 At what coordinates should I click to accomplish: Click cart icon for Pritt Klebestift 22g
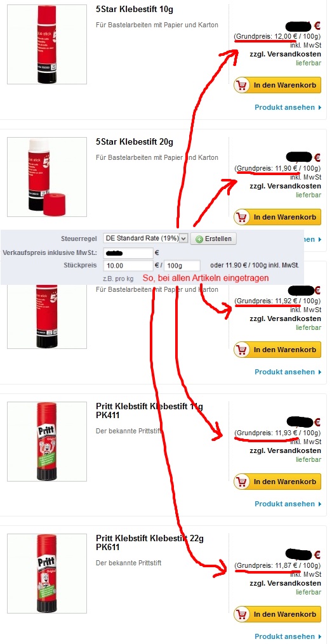click(x=242, y=614)
